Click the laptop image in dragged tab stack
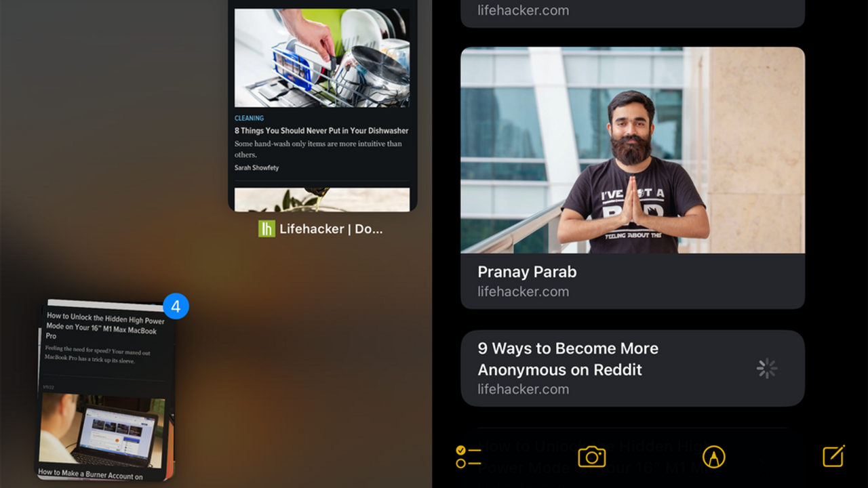This screenshot has width=868, height=488. click(x=102, y=430)
